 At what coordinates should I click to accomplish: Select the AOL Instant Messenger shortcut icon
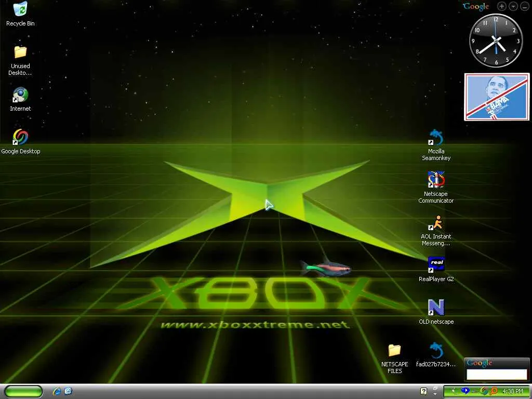(x=436, y=222)
